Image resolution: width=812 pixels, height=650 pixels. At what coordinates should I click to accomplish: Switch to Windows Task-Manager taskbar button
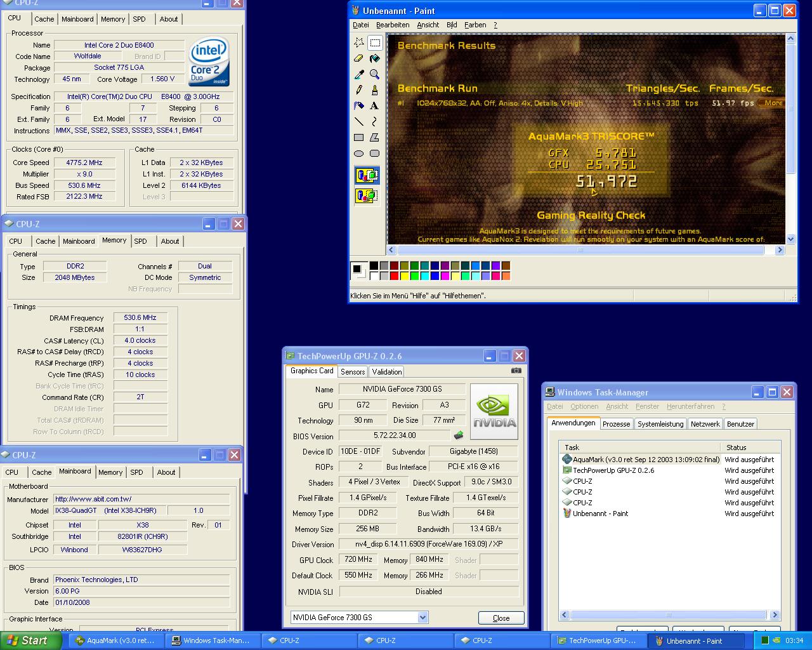212,640
